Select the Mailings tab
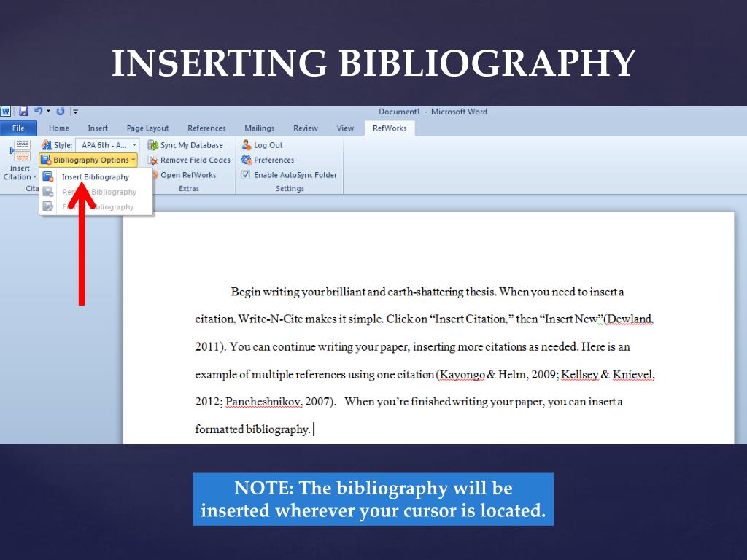747x560 pixels. click(x=260, y=128)
